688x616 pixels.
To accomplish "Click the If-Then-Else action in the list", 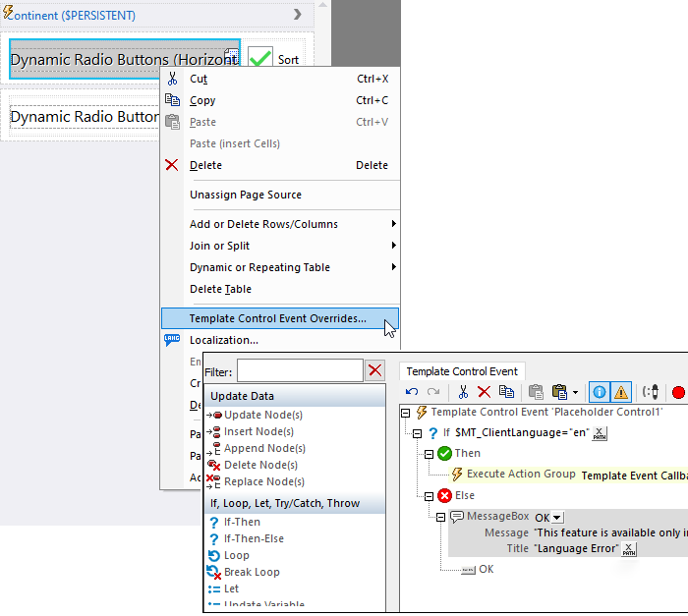I will tap(256, 538).
